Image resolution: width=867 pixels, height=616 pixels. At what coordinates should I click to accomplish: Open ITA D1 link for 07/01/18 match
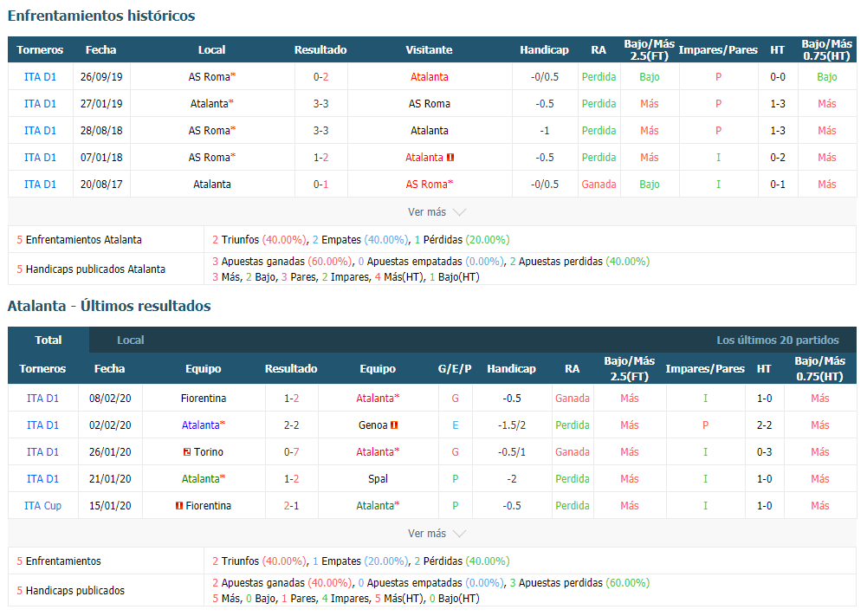(41, 157)
